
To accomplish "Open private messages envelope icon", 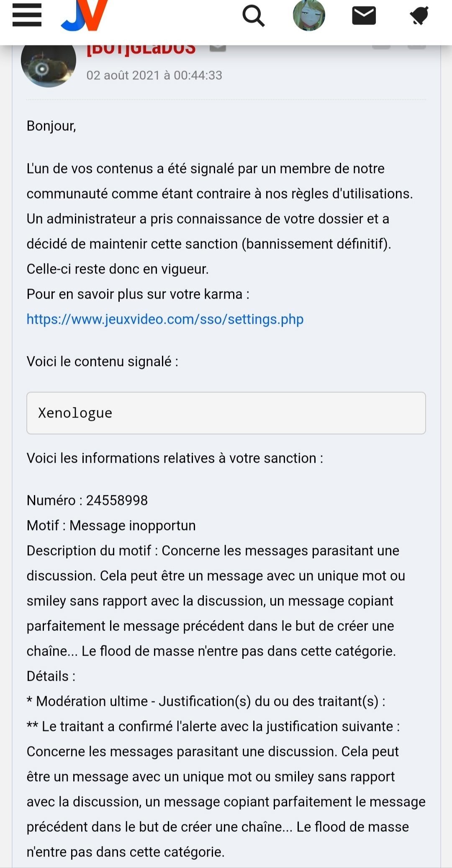I will (364, 16).
